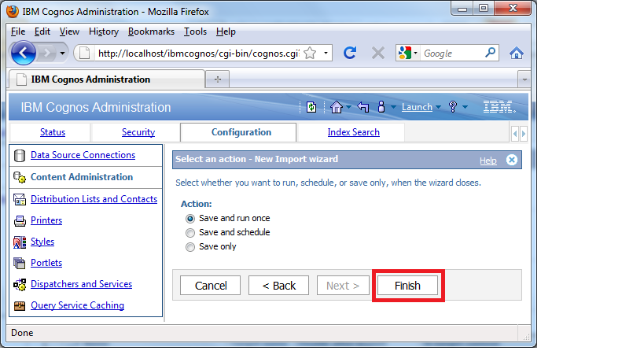Open the Portlets link
Screen dimensions: 644x362
click(x=46, y=263)
